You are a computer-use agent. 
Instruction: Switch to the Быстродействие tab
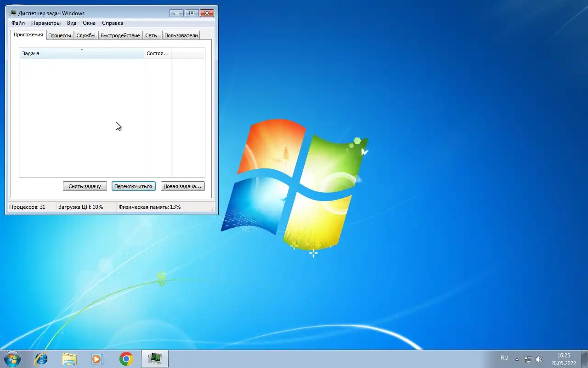120,35
